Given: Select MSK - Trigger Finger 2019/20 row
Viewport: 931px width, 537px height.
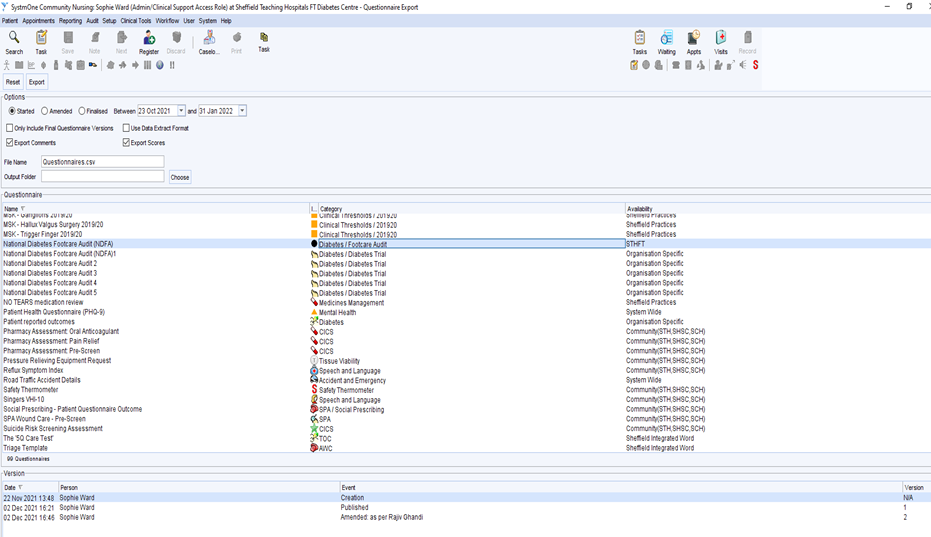Looking at the screenshot, I should (466, 234).
